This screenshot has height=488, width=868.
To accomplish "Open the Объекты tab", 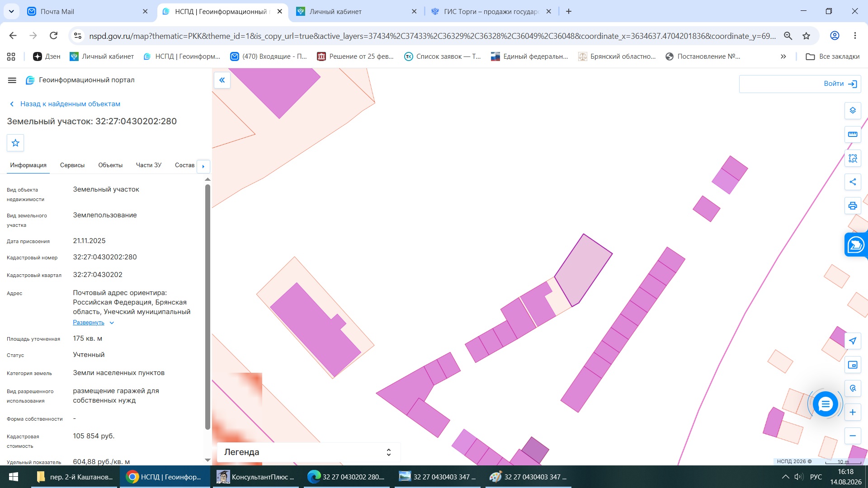I will pyautogui.click(x=110, y=165).
